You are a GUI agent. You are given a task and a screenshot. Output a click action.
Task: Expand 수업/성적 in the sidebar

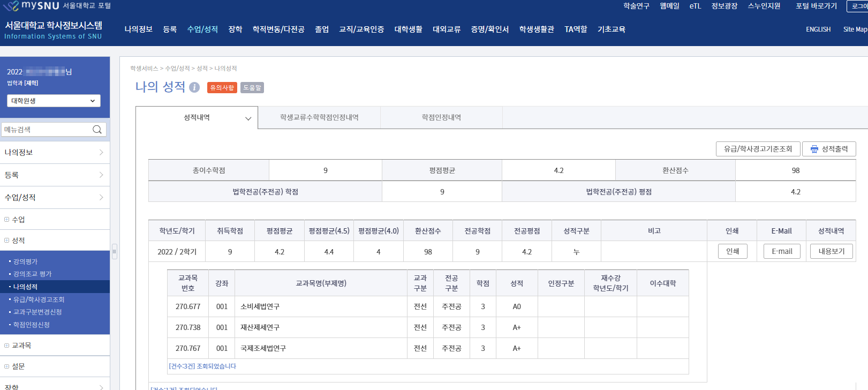(55, 198)
